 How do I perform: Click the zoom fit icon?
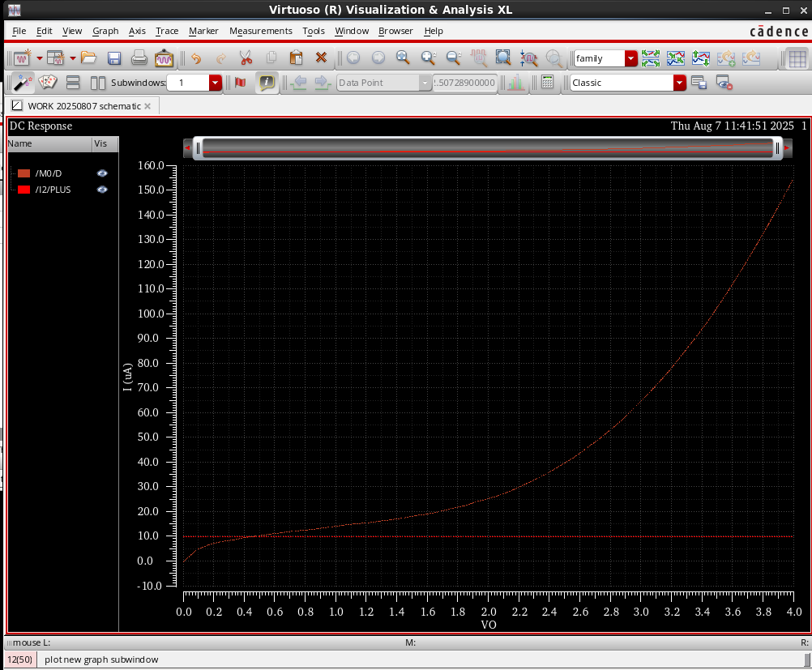click(x=502, y=58)
